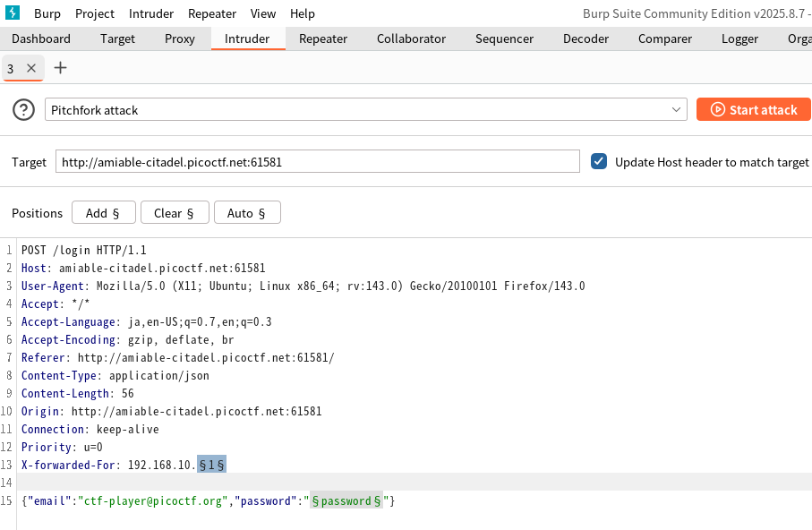The height and width of the screenshot is (530, 812).
Task: Open the help question mark icon
Action: point(23,110)
